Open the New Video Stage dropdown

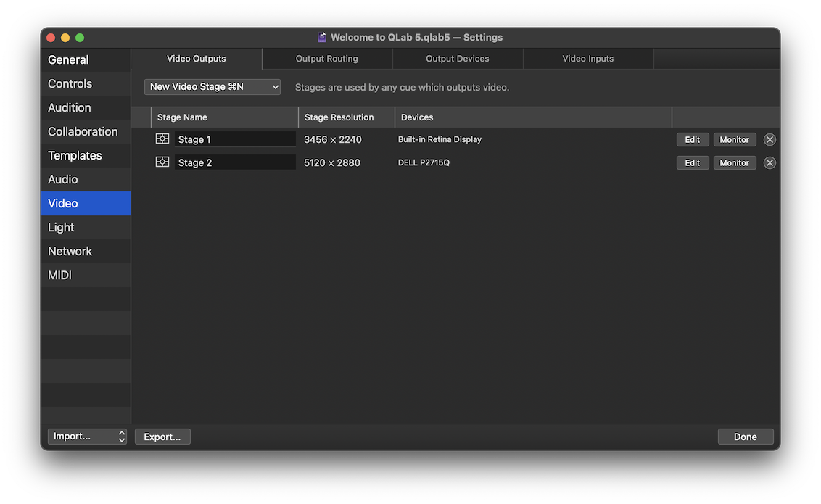click(212, 86)
